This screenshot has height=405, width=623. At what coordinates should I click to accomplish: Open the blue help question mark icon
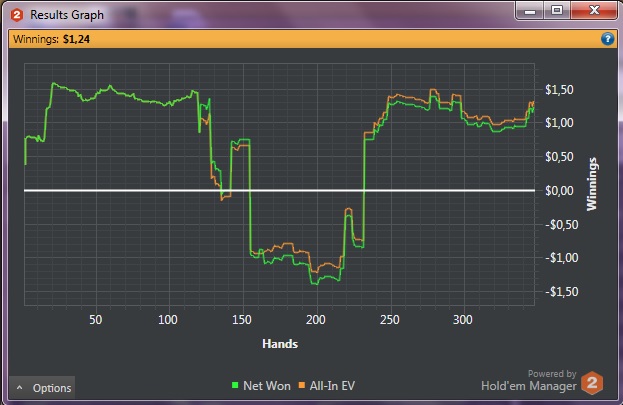coord(607,39)
